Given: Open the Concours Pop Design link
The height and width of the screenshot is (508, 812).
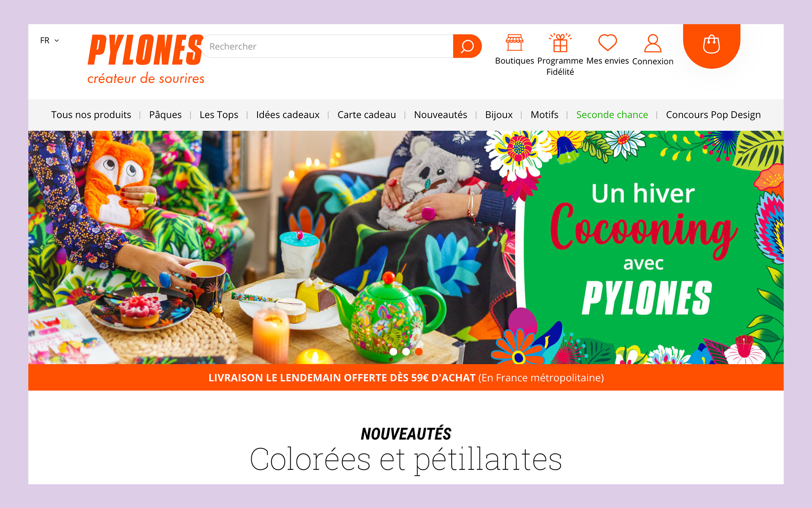Looking at the screenshot, I should (713, 115).
